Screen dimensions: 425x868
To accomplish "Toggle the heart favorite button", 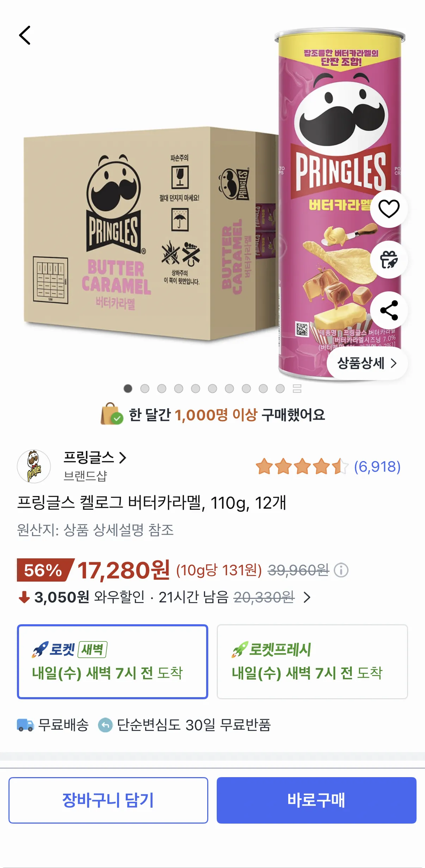I will 389,209.
